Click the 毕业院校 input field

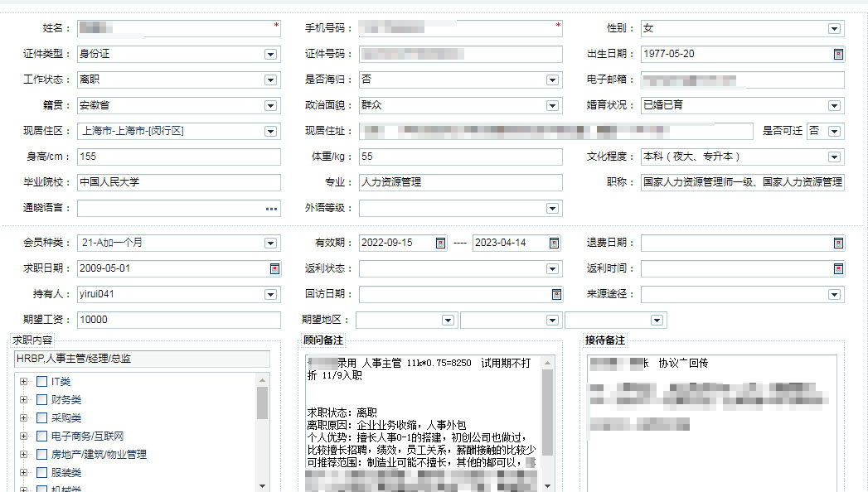179,182
